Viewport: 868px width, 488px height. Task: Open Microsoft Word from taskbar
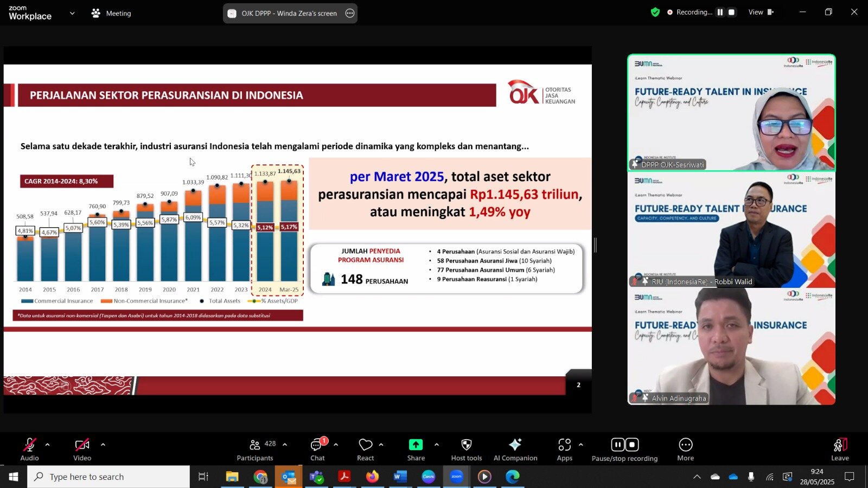[400, 477]
